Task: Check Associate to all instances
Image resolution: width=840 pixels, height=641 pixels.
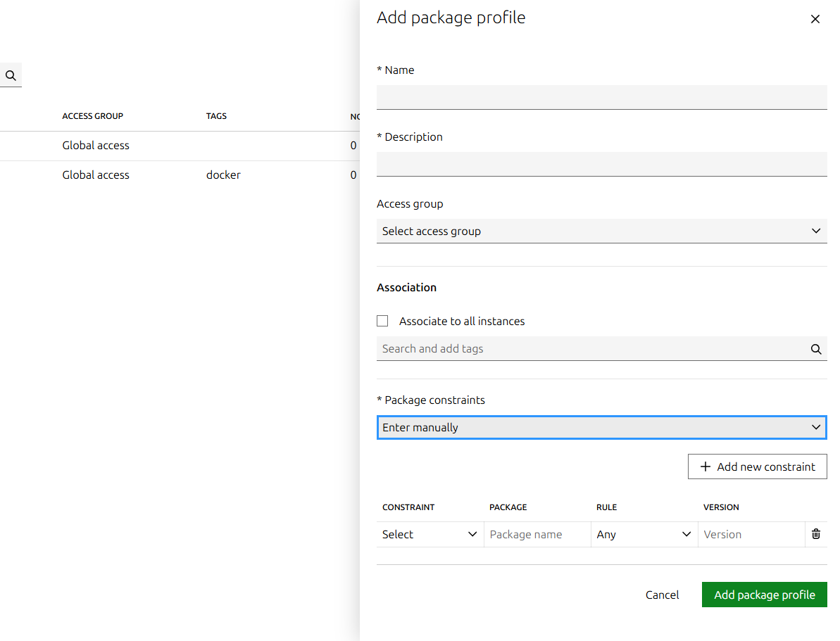Action: (382, 321)
